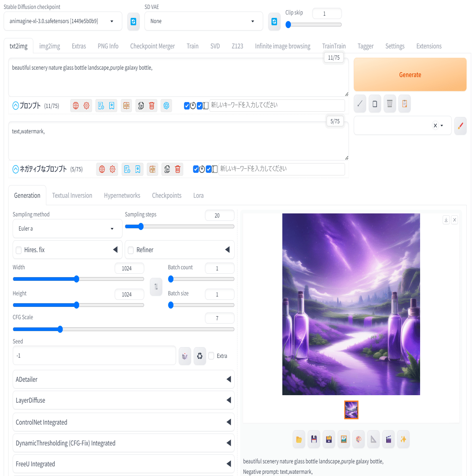Open prompt history icon in prompt toolbar
The image size is (476, 476).
pyautogui.click(x=101, y=106)
